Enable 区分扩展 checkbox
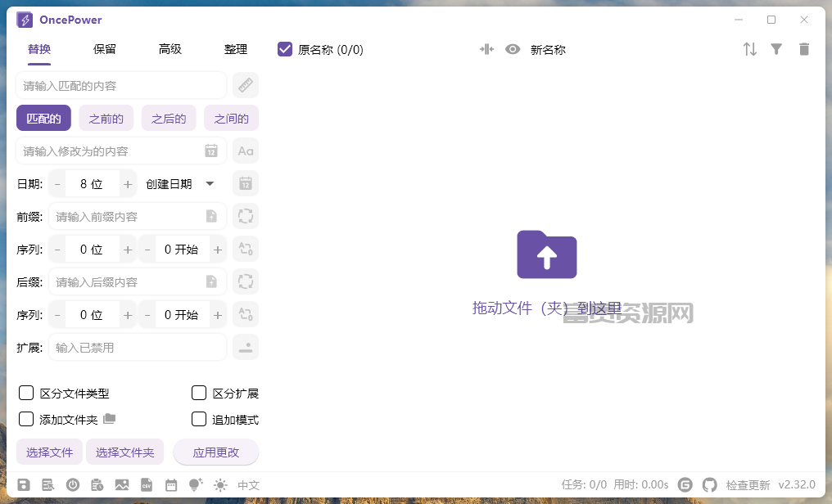Viewport: 832px width, 504px height. click(198, 393)
